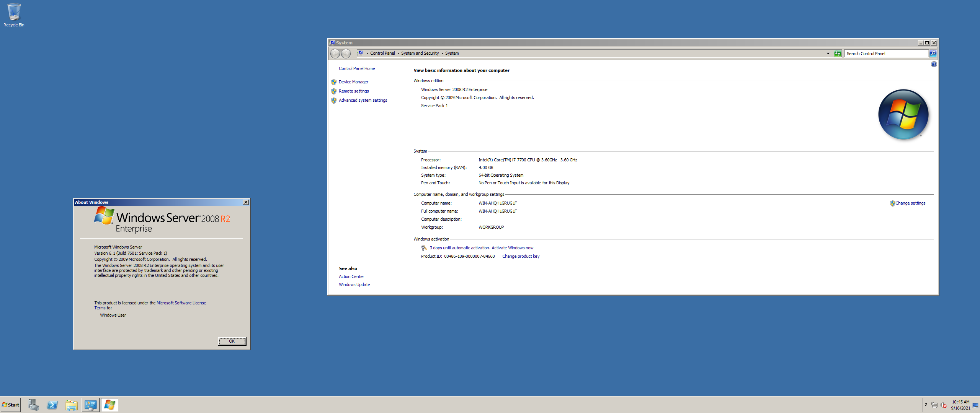Image resolution: width=980 pixels, height=413 pixels.
Task: Click OK in About Windows dialog
Action: tap(232, 341)
